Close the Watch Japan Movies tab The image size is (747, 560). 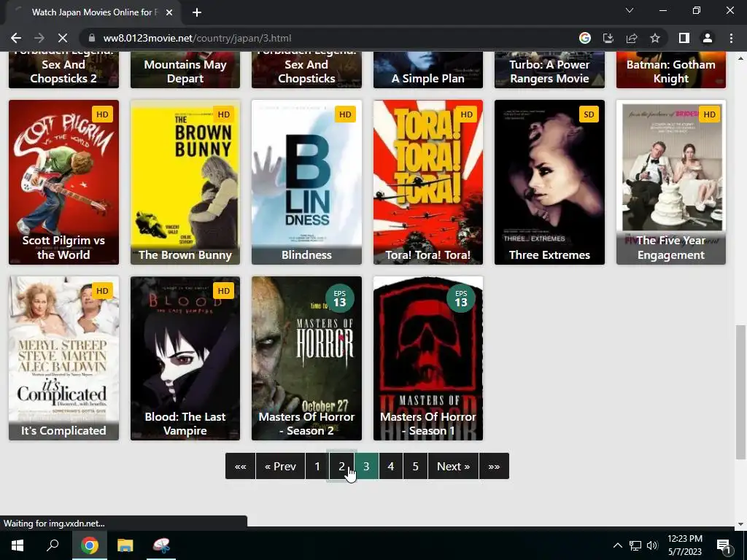pyautogui.click(x=169, y=12)
